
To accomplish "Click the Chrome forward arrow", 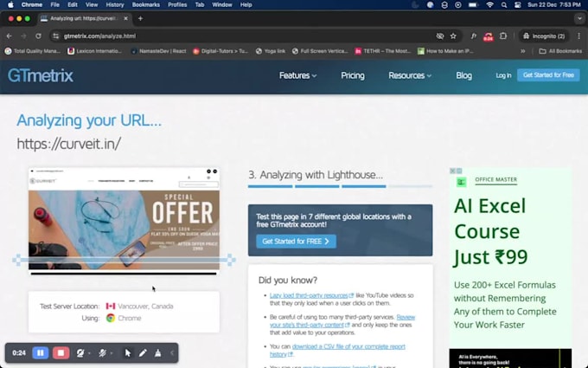I will [23, 36].
